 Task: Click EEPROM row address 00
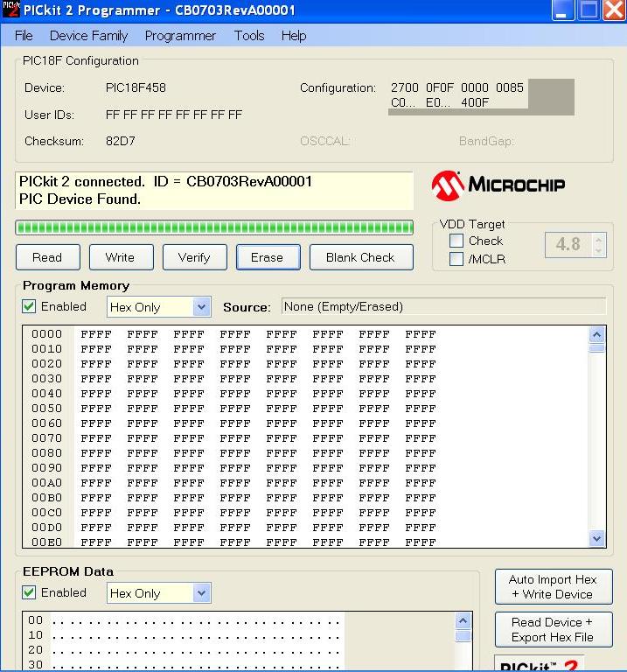(x=36, y=620)
